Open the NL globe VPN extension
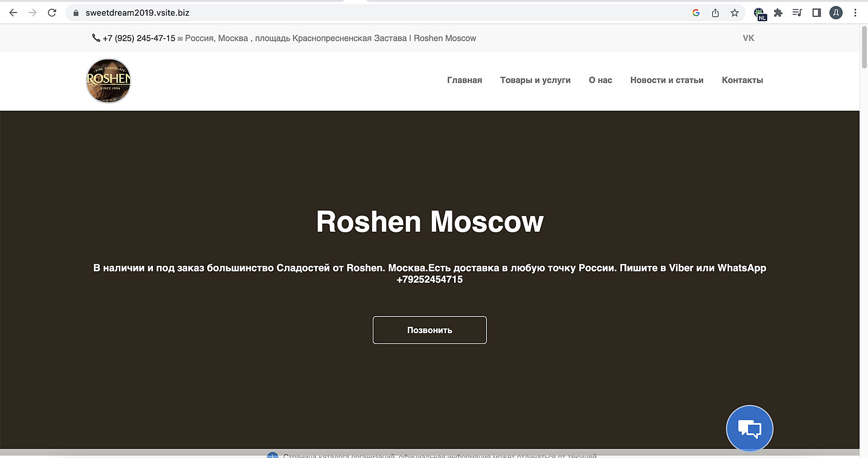The height and width of the screenshot is (458, 868). (759, 14)
